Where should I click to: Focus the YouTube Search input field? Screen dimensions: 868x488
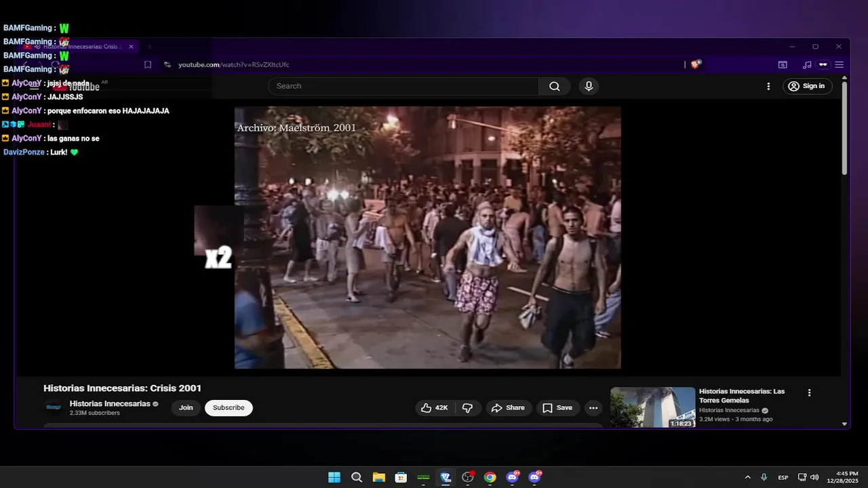pos(403,86)
